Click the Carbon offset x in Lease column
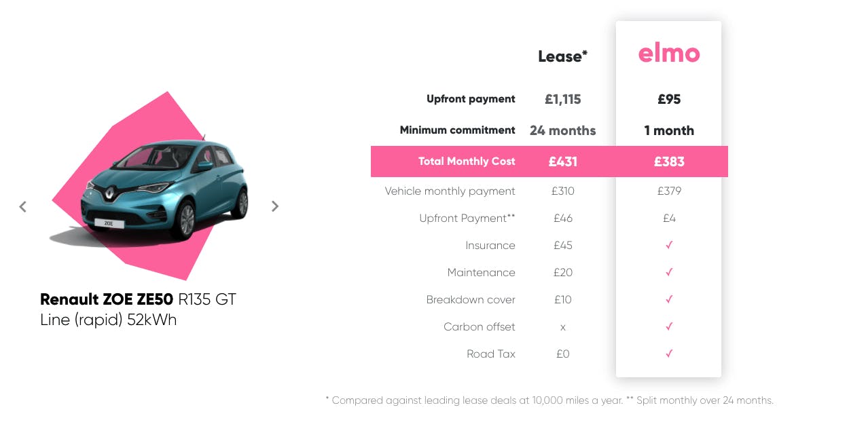 pyautogui.click(x=563, y=327)
